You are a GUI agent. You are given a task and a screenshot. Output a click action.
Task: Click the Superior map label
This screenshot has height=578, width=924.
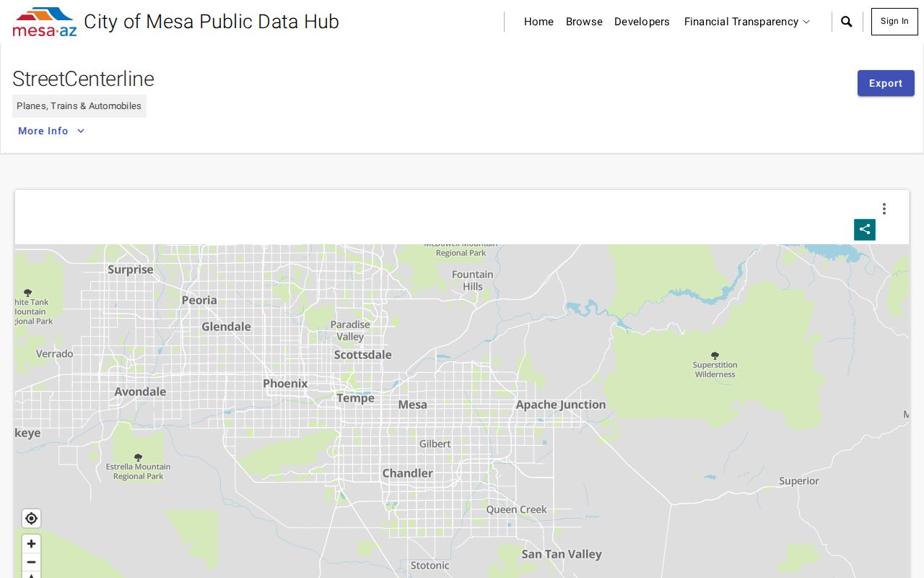click(799, 481)
